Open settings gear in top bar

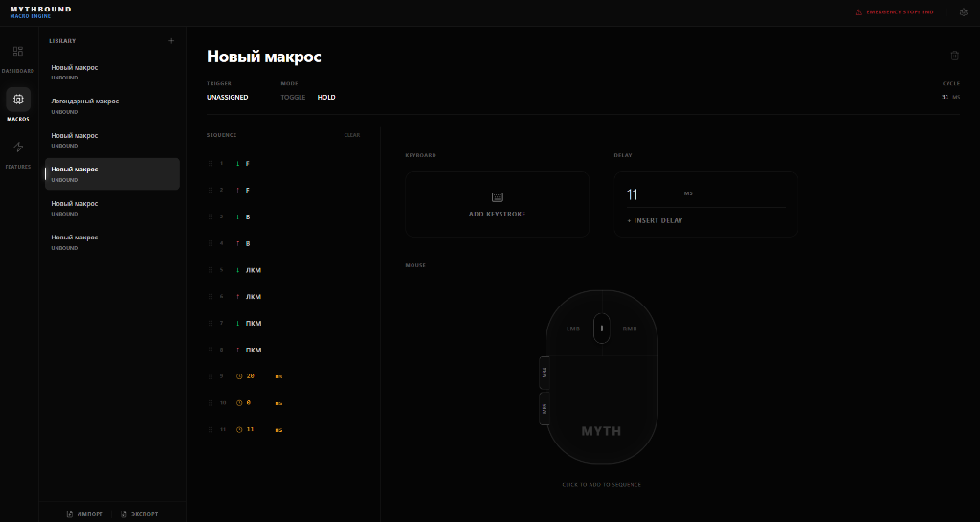point(964,11)
